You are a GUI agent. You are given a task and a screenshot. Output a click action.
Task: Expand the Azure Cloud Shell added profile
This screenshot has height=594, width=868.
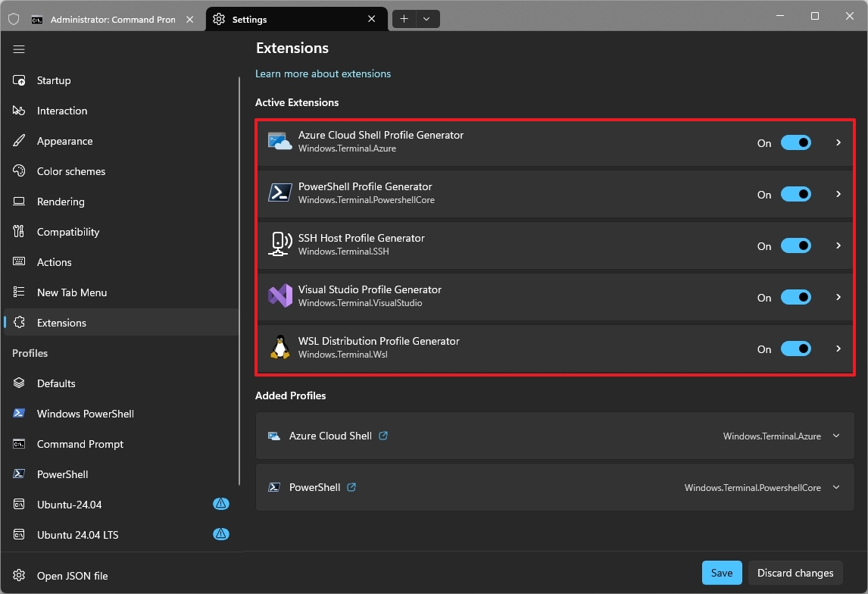[836, 436]
